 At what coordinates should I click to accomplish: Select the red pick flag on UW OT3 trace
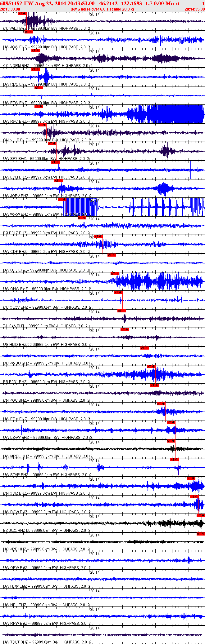(112, 255)
